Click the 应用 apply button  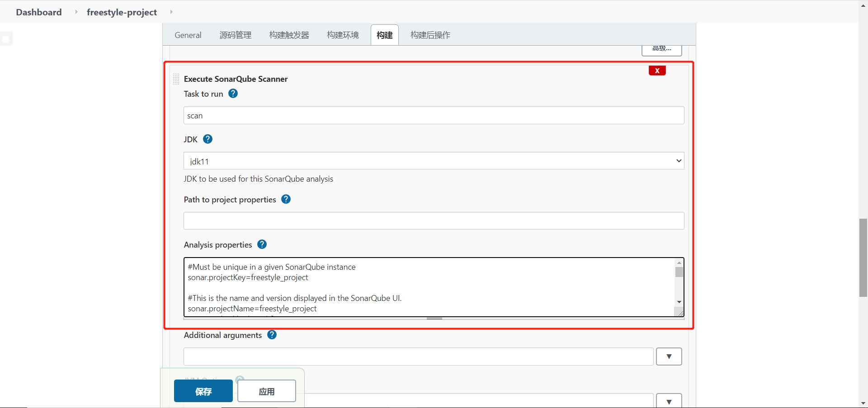click(x=267, y=391)
